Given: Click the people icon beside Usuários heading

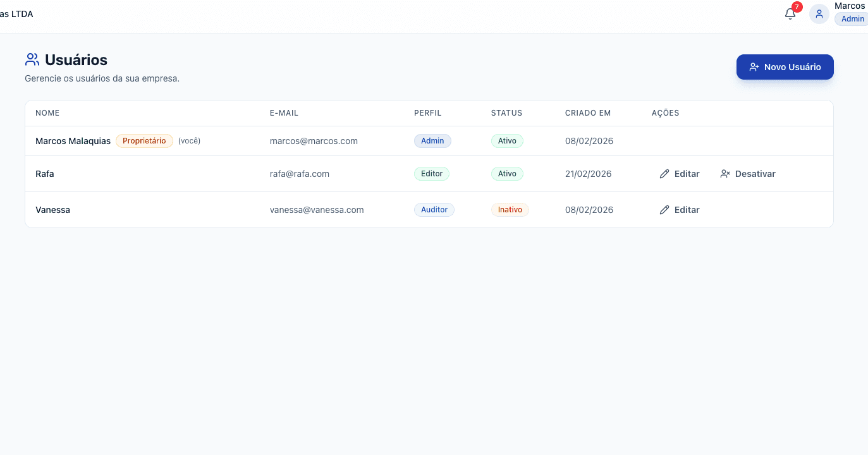Looking at the screenshot, I should [x=32, y=60].
